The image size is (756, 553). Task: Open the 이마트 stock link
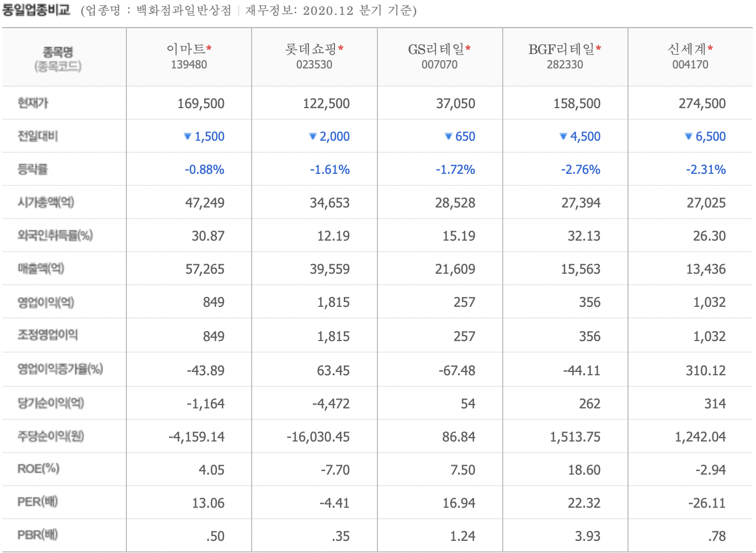(x=185, y=49)
